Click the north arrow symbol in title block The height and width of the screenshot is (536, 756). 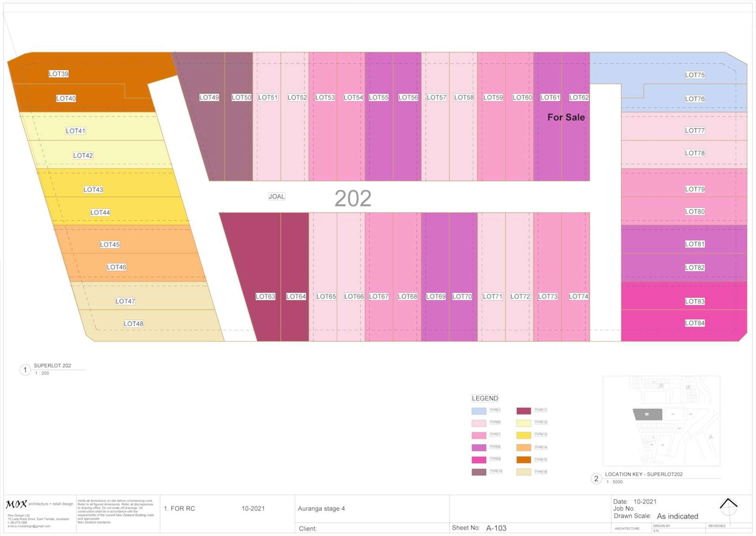728,507
